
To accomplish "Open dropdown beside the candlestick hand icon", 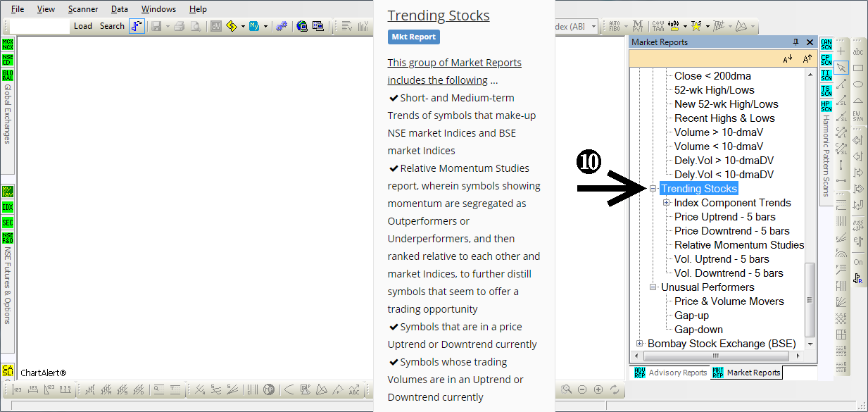I will click(x=685, y=26).
